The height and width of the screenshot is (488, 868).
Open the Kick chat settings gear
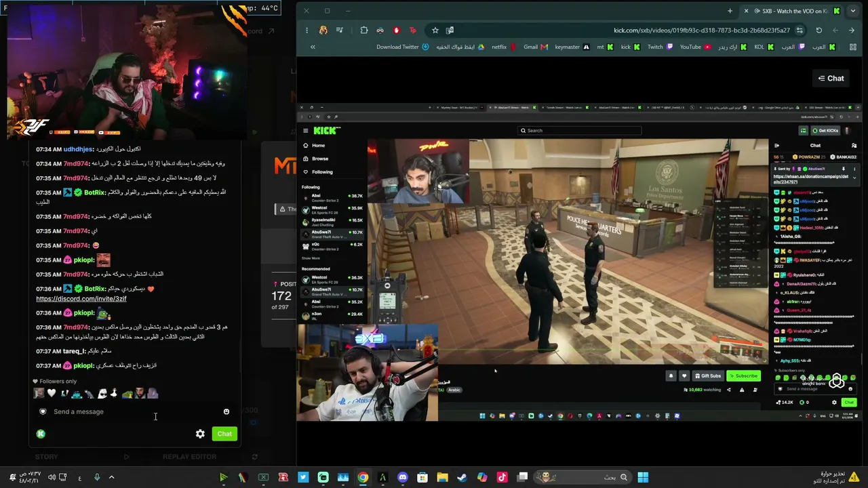coord(200,434)
